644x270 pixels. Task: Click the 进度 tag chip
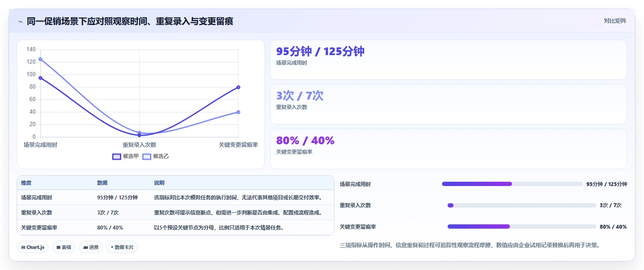(91, 247)
